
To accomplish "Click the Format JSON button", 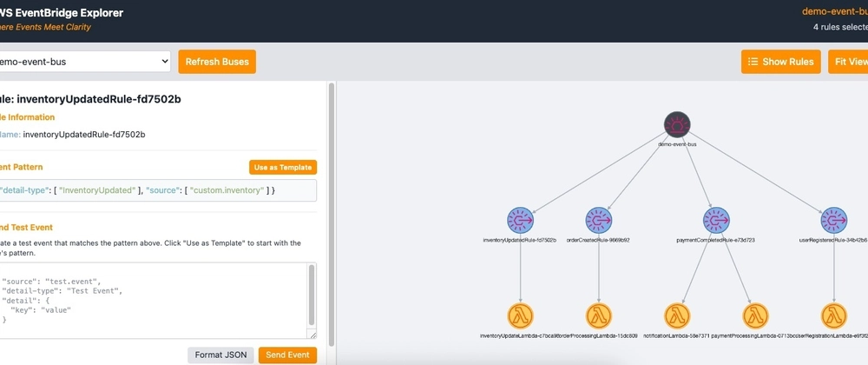I will (x=220, y=355).
